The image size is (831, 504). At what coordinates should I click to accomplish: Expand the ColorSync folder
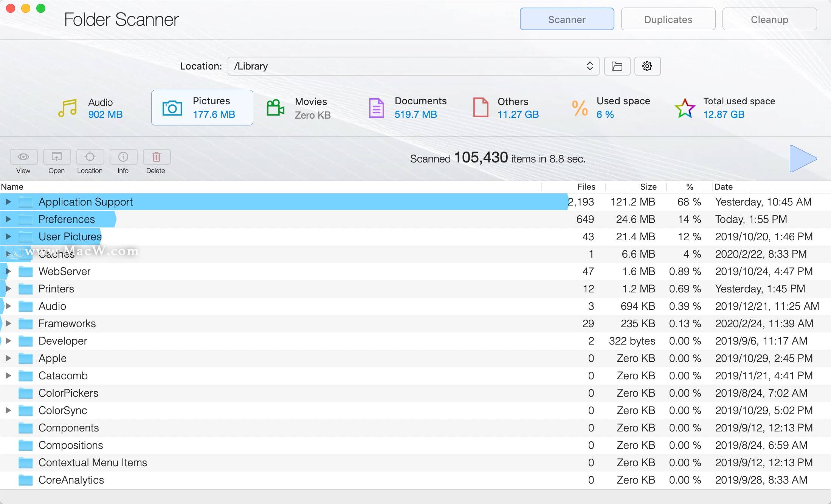(x=8, y=410)
